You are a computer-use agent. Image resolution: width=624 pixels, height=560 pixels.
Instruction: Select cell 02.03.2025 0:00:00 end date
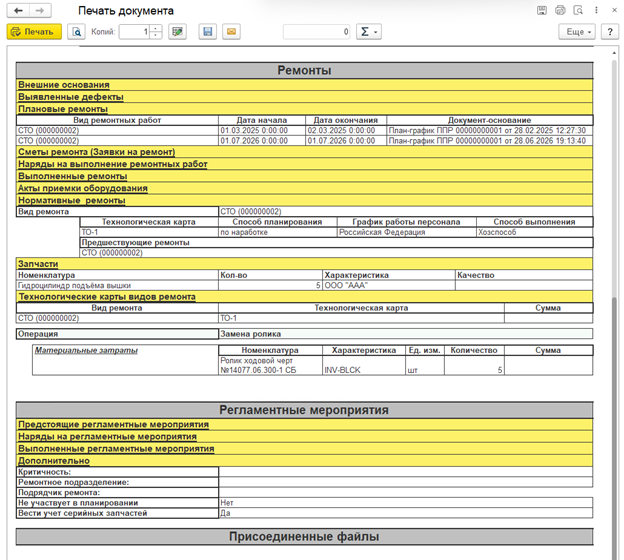(346, 131)
